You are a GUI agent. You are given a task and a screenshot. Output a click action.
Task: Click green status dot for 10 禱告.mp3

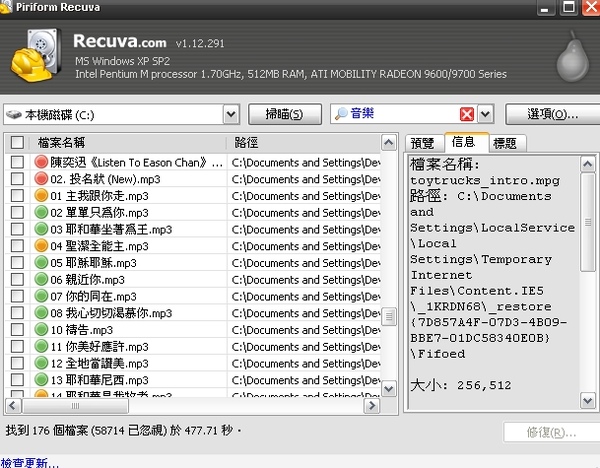pyautogui.click(x=41, y=329)
